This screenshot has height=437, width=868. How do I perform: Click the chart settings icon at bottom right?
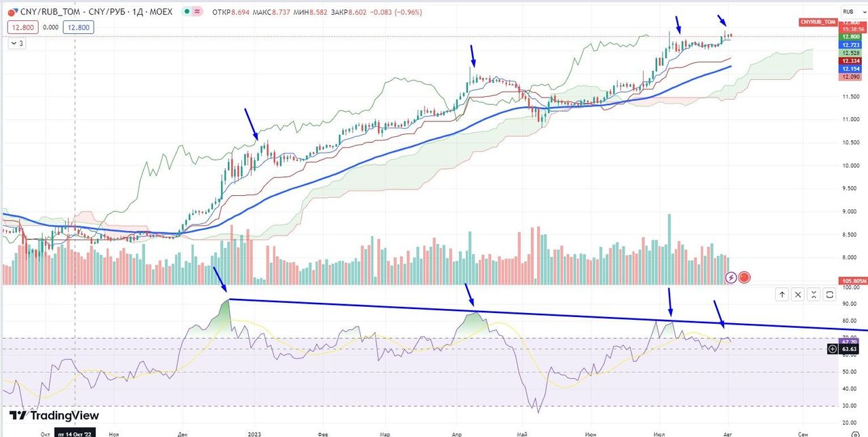tap(855, 433)
